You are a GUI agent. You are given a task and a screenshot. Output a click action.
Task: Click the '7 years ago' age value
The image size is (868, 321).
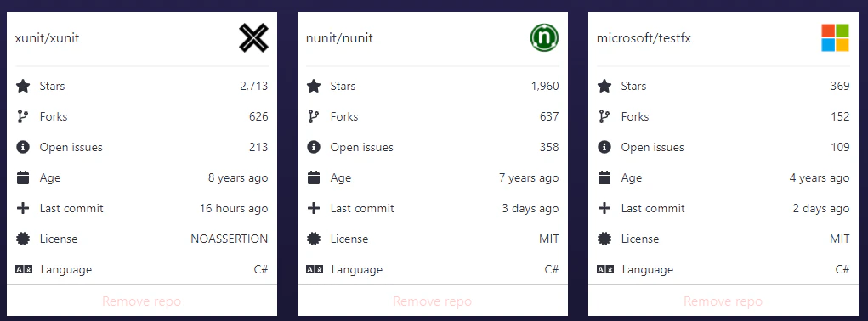click(529, 177)
